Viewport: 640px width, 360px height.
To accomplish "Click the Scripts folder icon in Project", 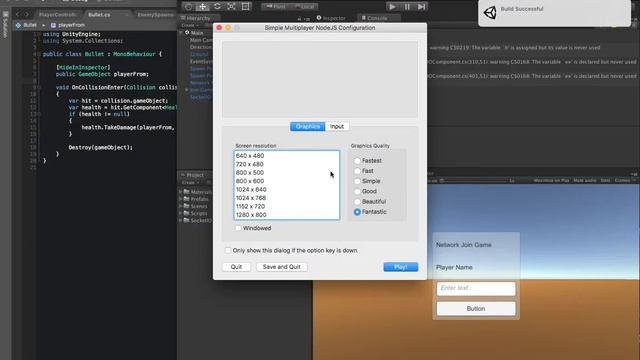I will point(187,213).
